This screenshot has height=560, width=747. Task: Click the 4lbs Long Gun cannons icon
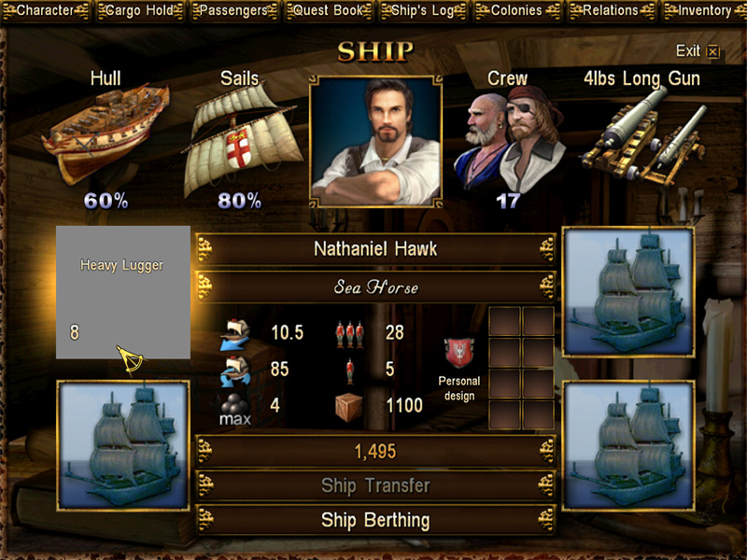(x=643, y=138)
